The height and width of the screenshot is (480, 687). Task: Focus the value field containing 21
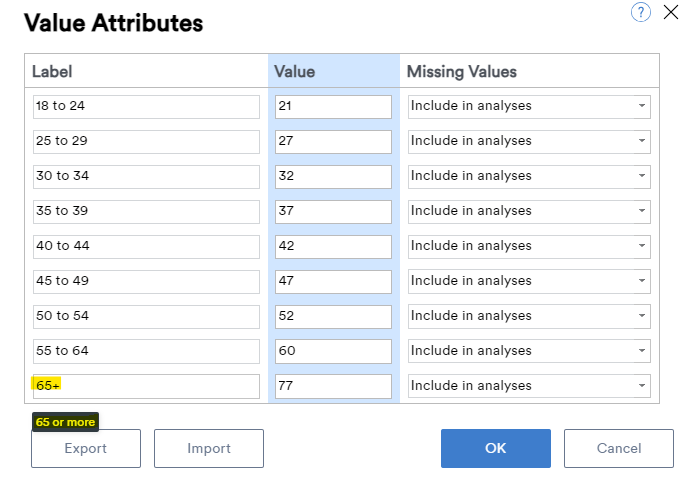tap(333, 107)
